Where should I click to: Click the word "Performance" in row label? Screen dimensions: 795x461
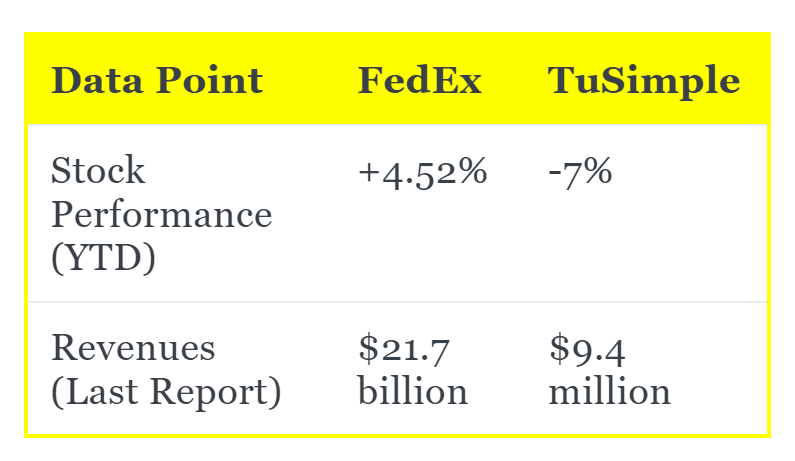pos(161,215)
